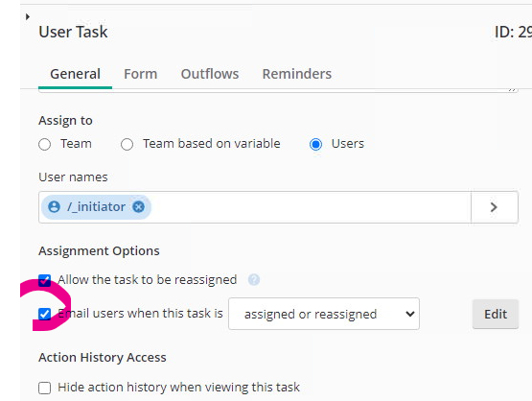
Task: Open the Outflows tab
Action: click(210, 74)
